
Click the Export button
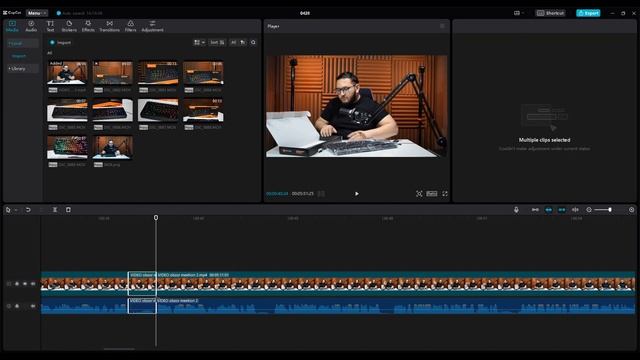(x=588, y=13)
